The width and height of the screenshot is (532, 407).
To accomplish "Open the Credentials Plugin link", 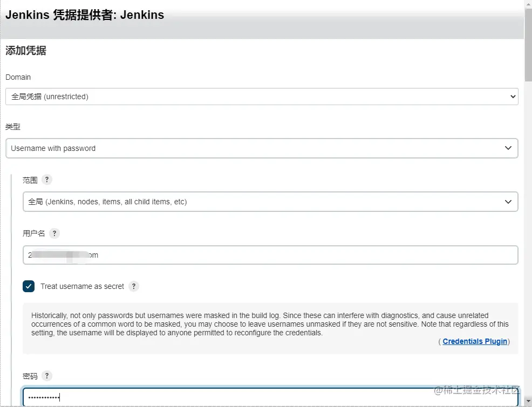I will tap(475, 341).
